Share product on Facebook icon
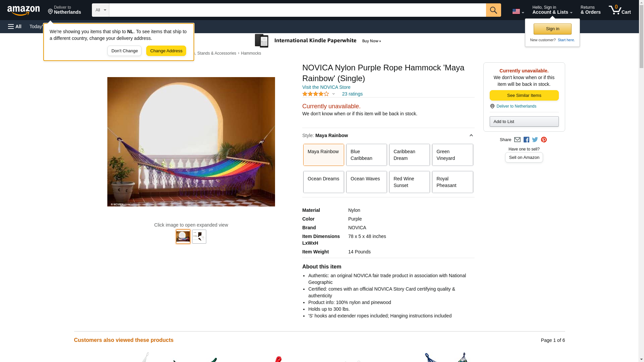 (526, 140)
